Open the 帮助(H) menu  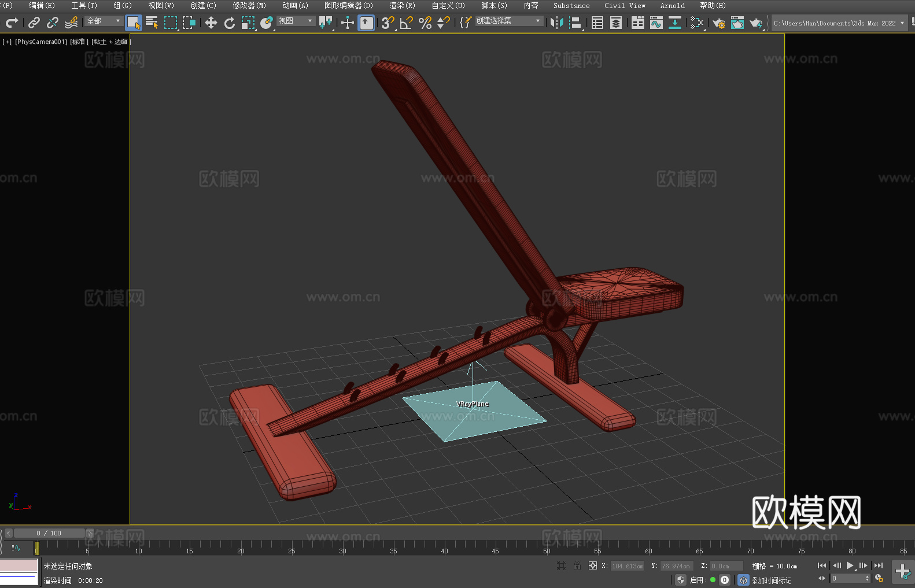pos(713,5)
